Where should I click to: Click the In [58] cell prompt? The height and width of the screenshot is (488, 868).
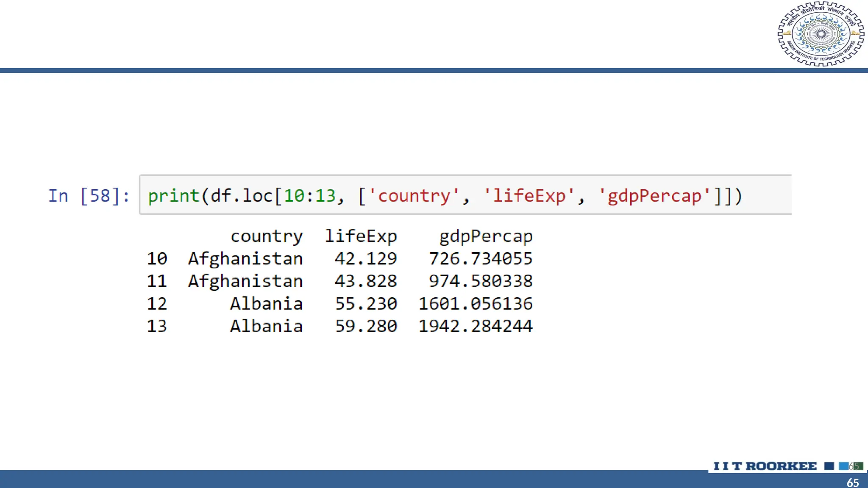tap(89, 196)
